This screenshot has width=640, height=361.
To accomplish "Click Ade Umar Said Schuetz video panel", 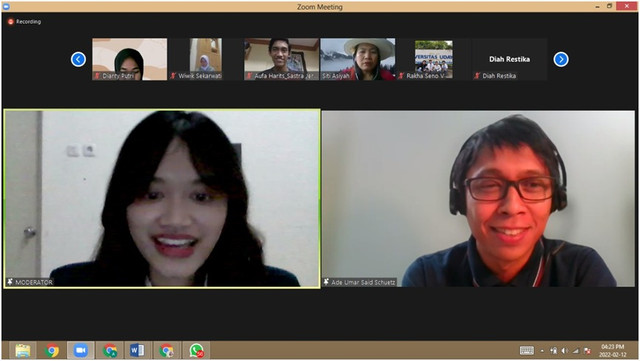I will tap(478, 198).
